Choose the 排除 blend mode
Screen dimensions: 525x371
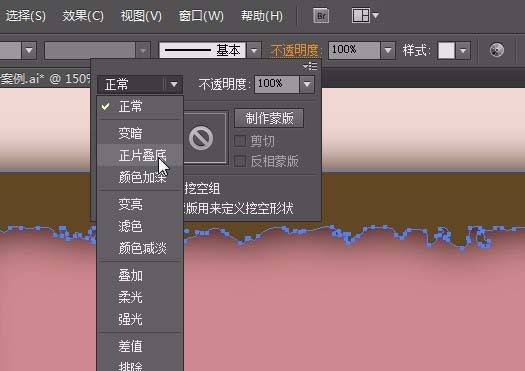[140, 365]
